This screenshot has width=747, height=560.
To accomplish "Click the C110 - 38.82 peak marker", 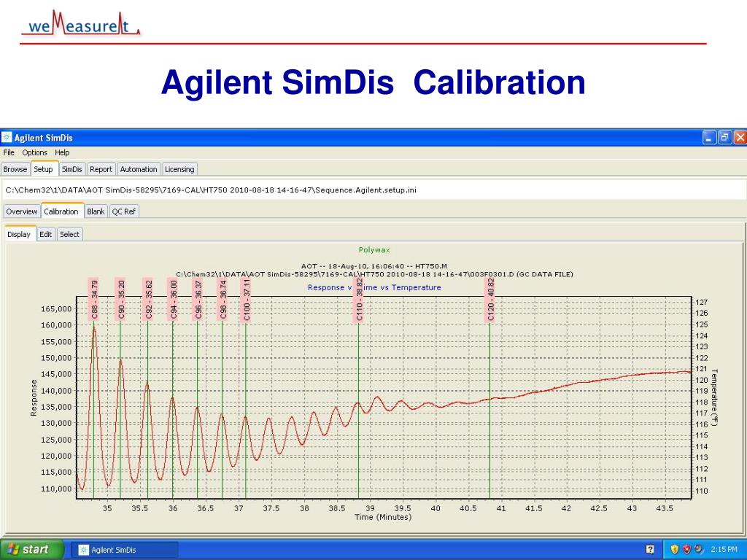I will coord(359,300).
